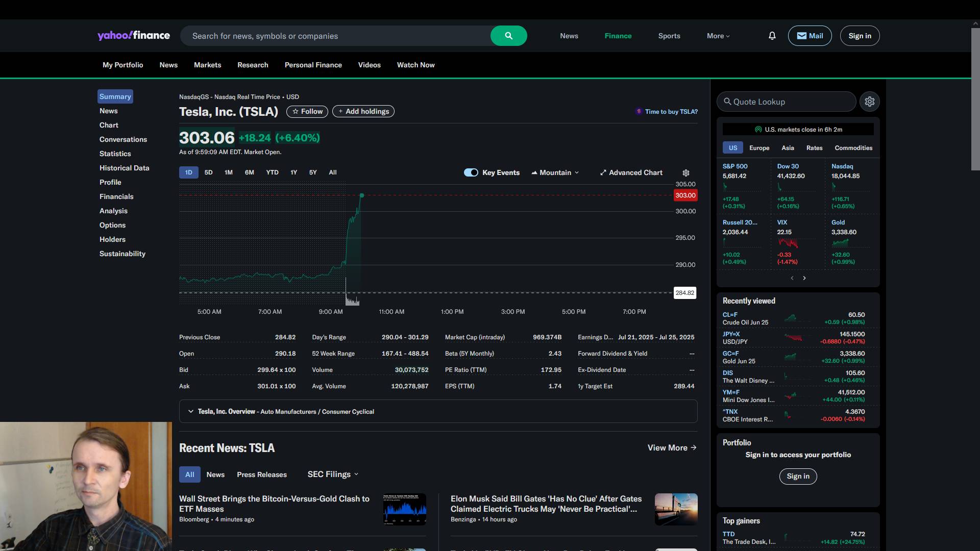Open Mail via the envelope button
The width and height of the screenshot is (980, 551).
810,36
